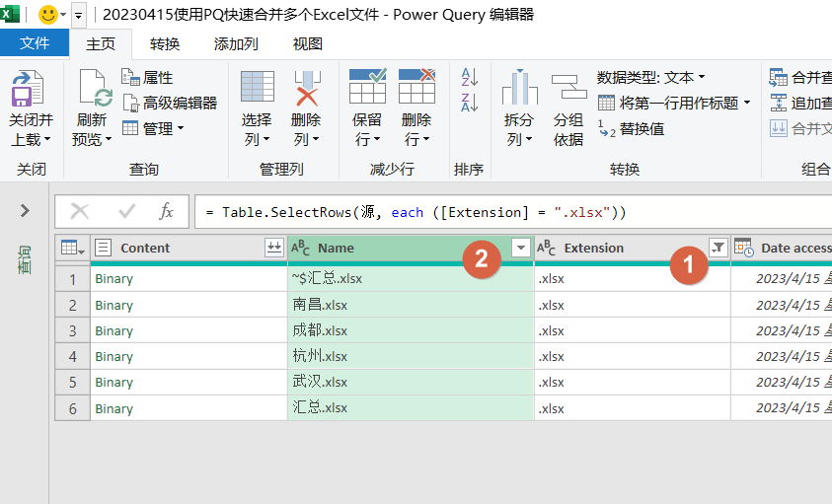The width and height of the screenshot is (832, 504).
Task: Click the Excel app icon in title bar
Action: pos(10,14)
